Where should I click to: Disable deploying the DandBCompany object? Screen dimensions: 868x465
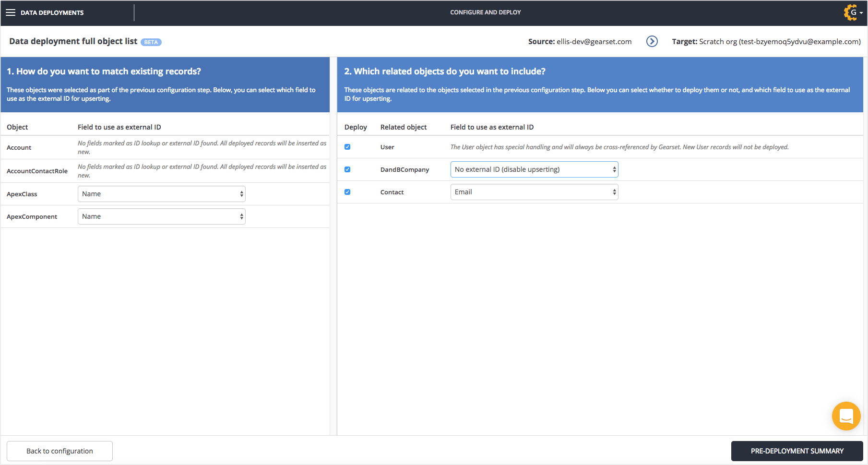point(347,169)
